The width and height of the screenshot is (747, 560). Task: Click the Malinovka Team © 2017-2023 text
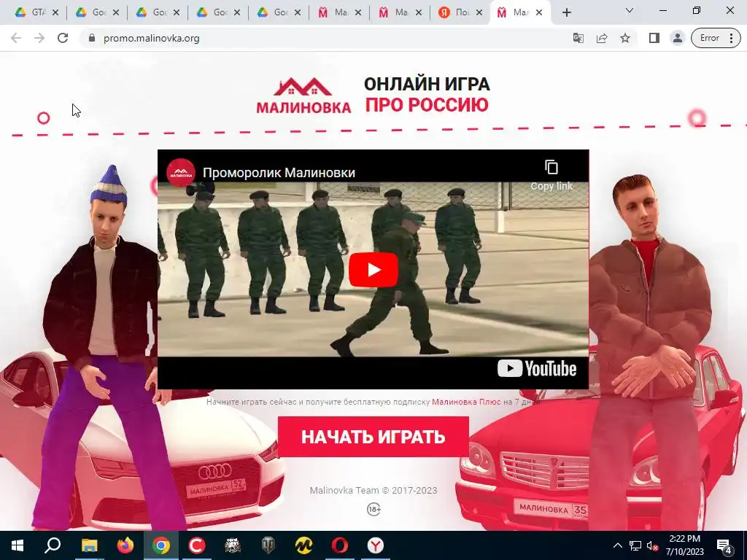click(x=373, y=491)
